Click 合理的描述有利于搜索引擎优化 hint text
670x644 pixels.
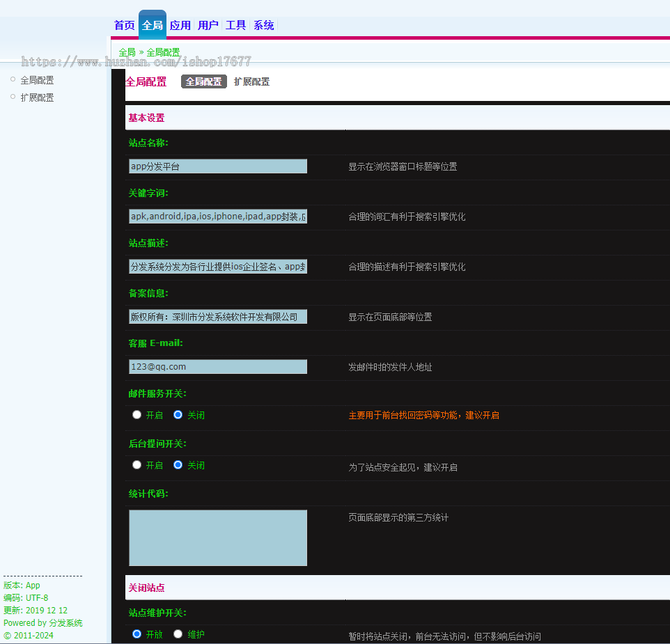click(407, 267)
